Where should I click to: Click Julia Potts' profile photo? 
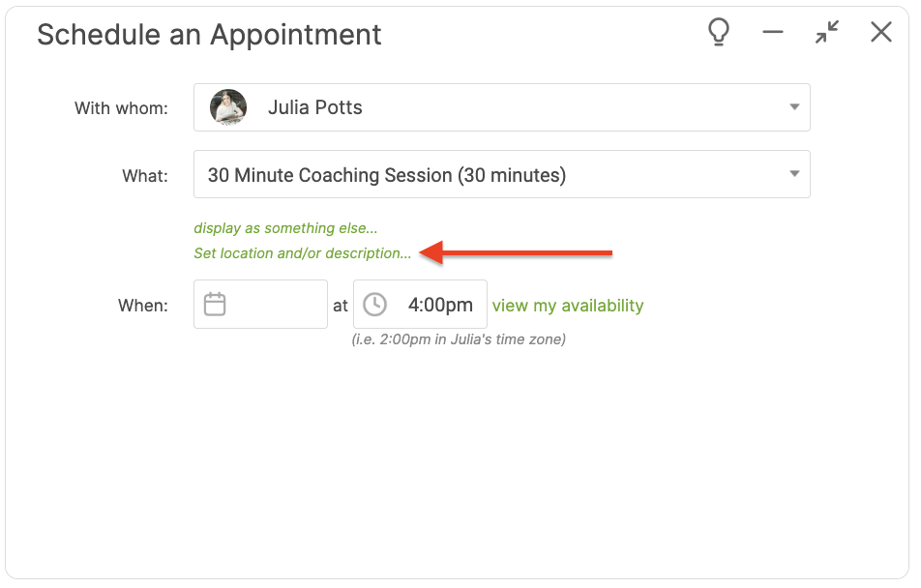coord(228,107)
